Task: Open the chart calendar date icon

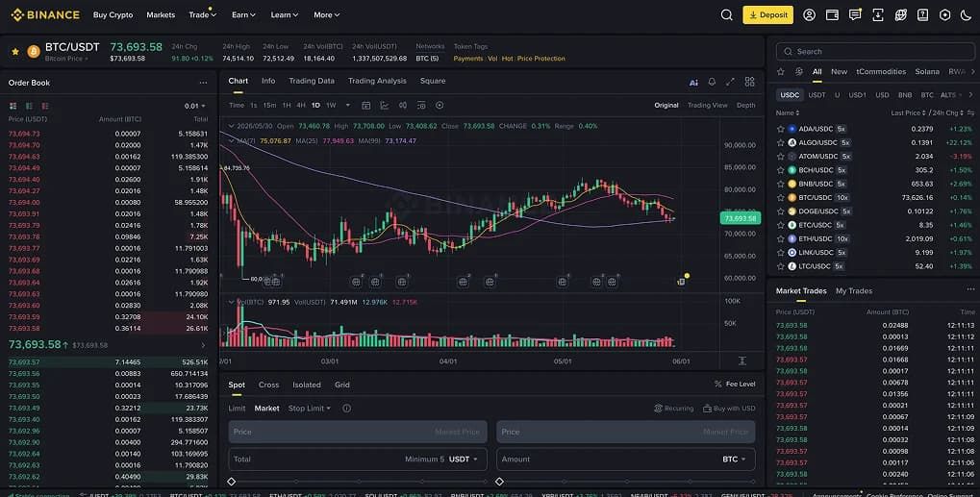Action: coord(366,106)
